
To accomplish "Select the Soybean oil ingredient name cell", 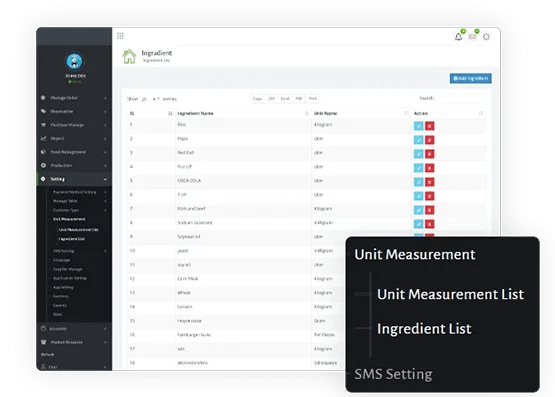I will 189,237.
